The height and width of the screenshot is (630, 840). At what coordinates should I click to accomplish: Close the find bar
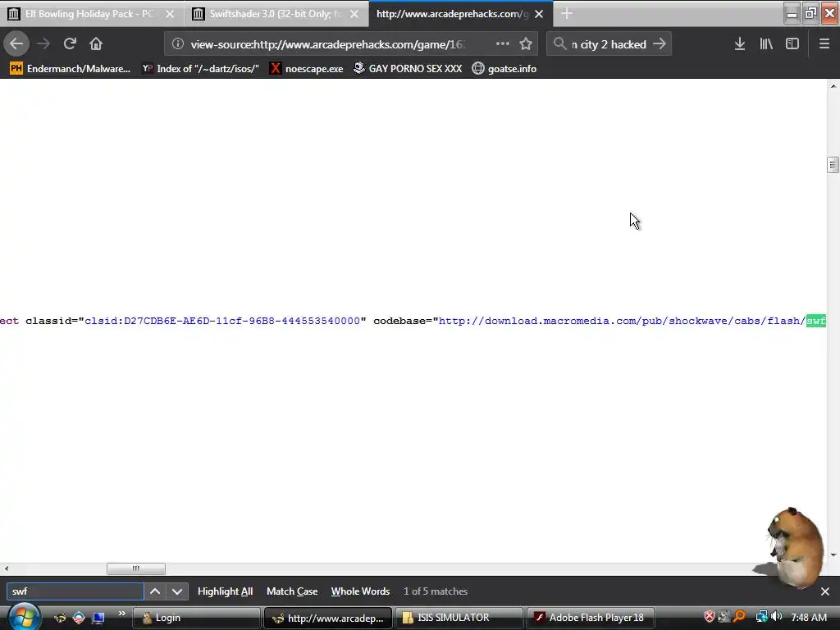coord(825,591)
